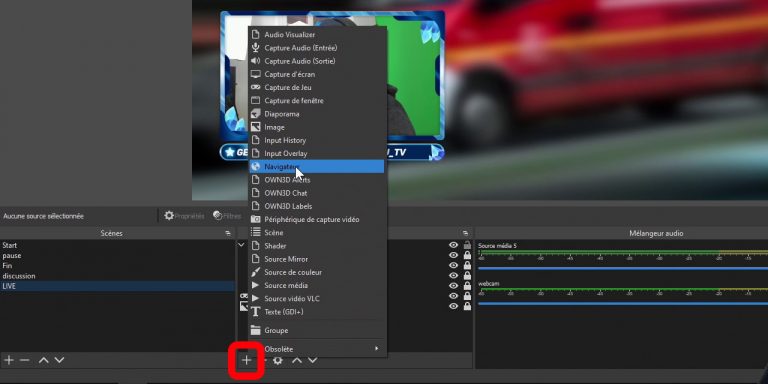
Task: Add a new scene with Scenes plus button
Action: [x=8, y=360]
